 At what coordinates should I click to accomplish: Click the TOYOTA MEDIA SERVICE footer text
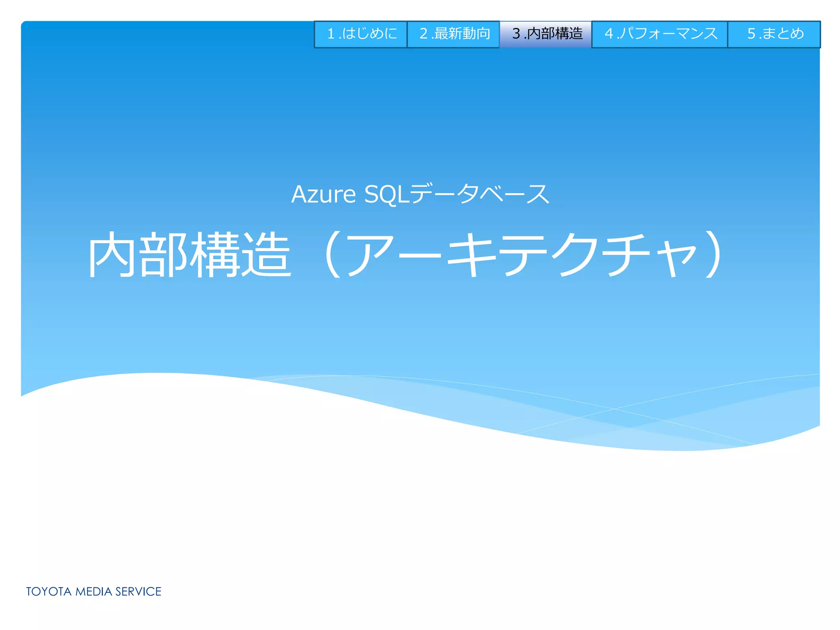tap(94, 591)
